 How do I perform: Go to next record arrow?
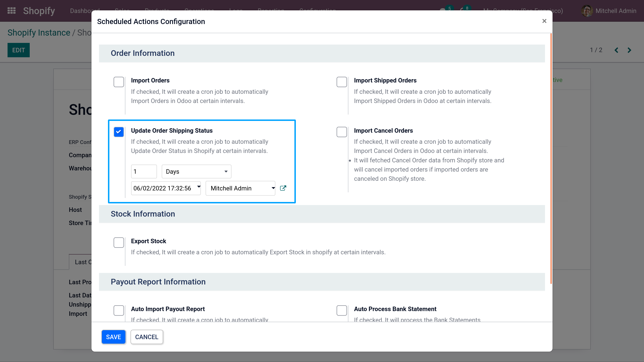tap(629, 50)
